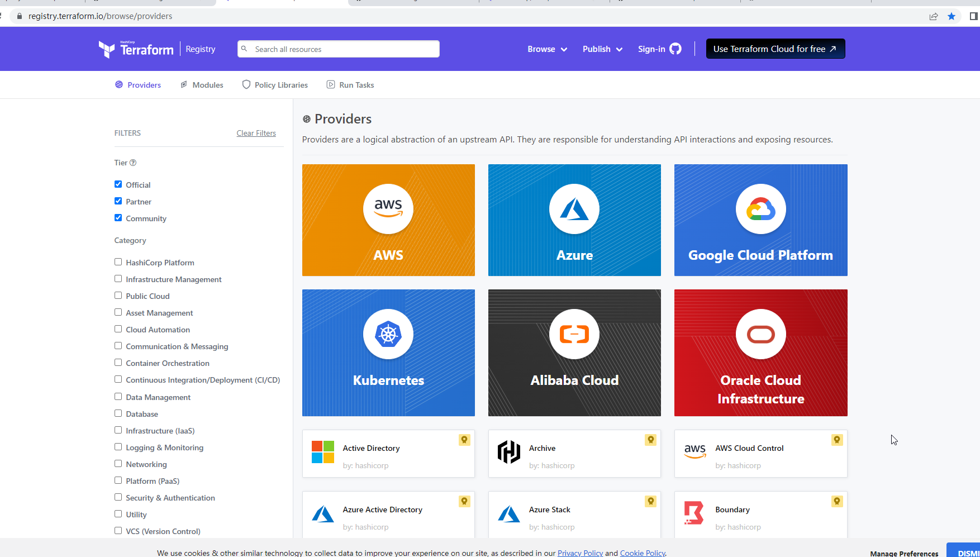The image size is (980, 557).
Task: Click the Azure logo on Azure Active Directory card
Action: pyautogui.click(x=323, y=513)
